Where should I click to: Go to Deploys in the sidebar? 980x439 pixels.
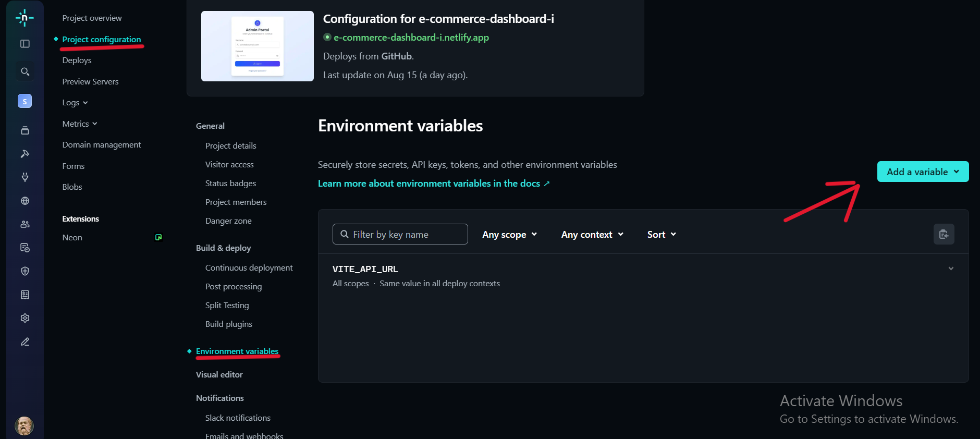click(77, 60)
